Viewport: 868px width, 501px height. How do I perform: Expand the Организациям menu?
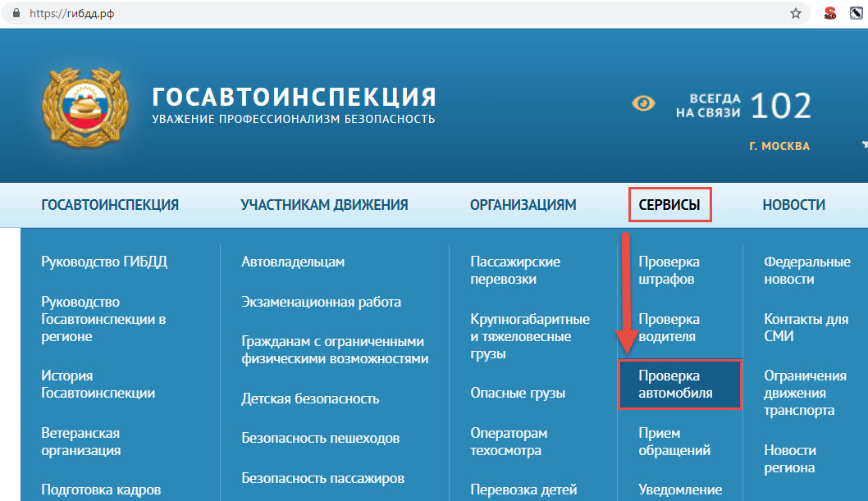click(523, 205)
